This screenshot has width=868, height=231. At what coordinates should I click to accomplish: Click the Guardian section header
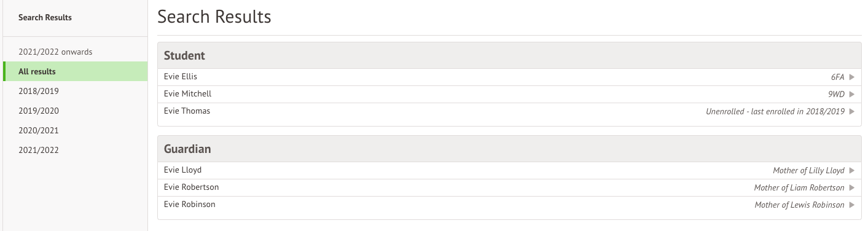pyautogui.click(x=509, y=149)
